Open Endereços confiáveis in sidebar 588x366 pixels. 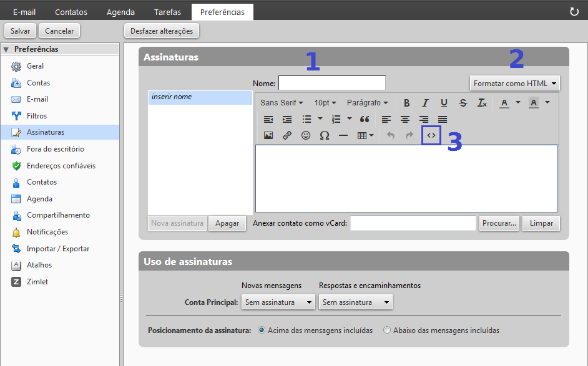(x=60, y=166)
